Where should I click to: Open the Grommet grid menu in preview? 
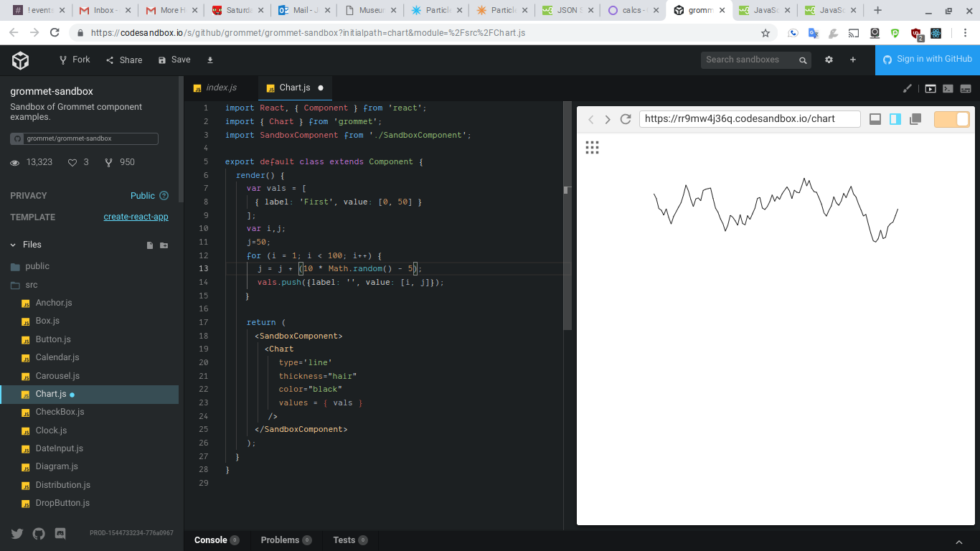point(592,148)
